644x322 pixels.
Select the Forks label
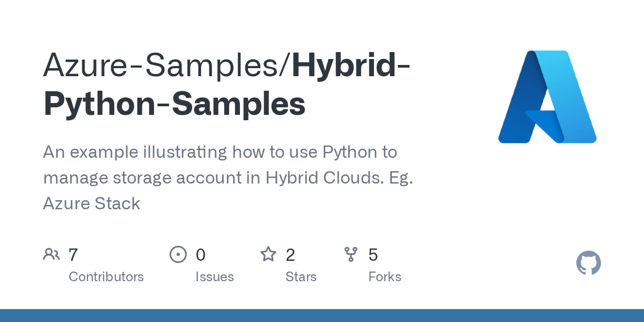(385, 277)
